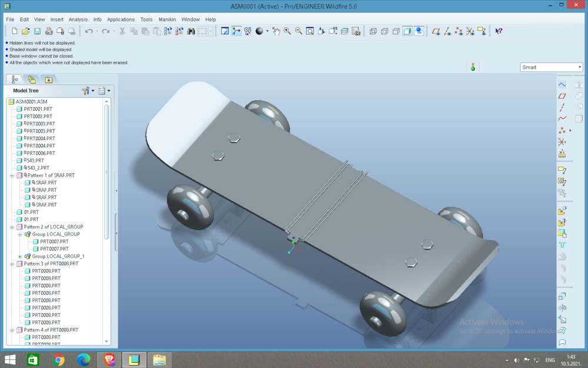588x368 pixels.
Task: Click the Revolve tool in right toolbar
Action: [562, 308]
